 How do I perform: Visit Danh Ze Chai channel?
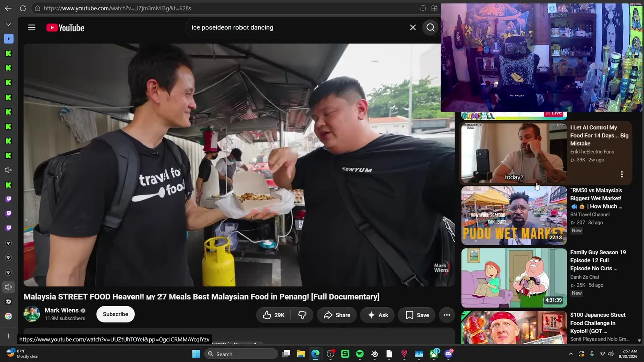coord(585,277)
